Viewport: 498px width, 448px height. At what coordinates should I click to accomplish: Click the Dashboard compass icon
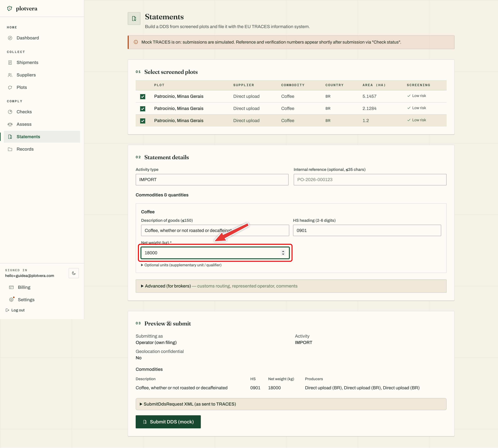pos(10,38)
